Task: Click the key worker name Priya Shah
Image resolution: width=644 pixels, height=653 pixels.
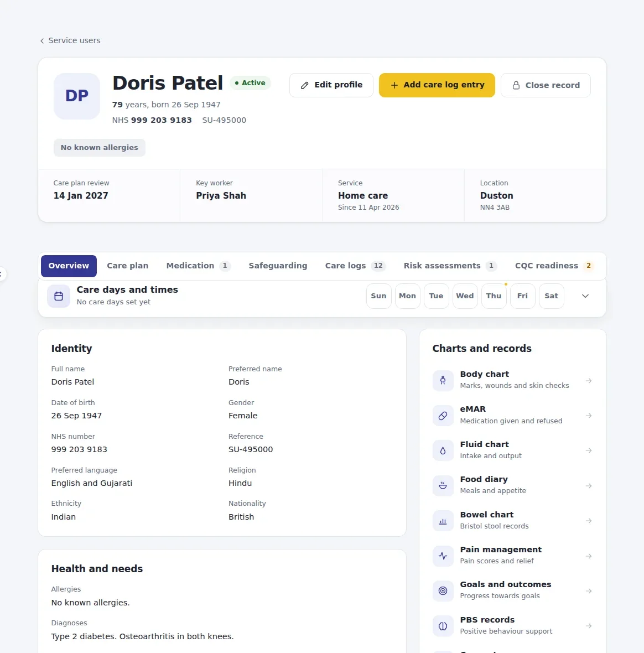Action: [x=221, y=196]
